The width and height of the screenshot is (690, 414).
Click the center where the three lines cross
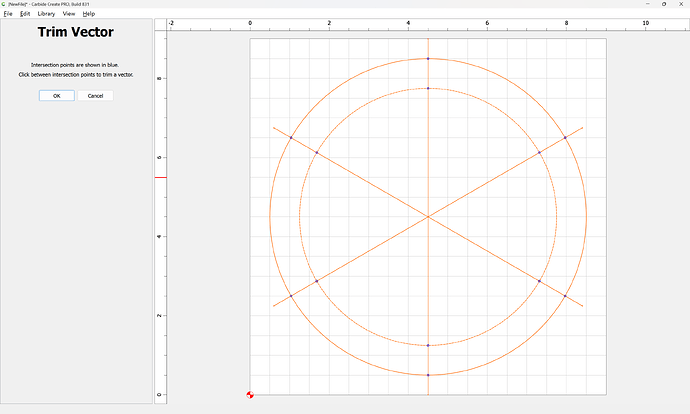[x=428, y=216]
